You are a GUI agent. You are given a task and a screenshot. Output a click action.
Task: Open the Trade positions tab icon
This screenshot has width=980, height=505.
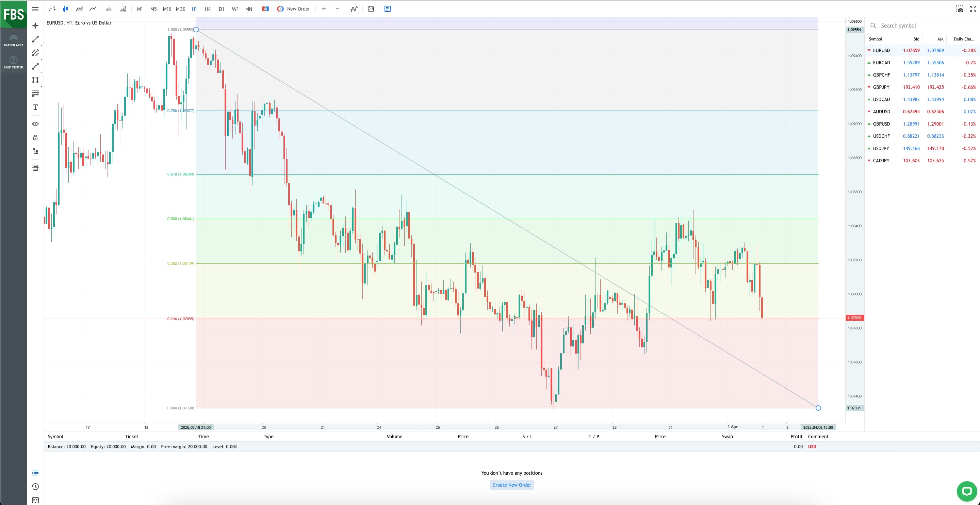35,473
